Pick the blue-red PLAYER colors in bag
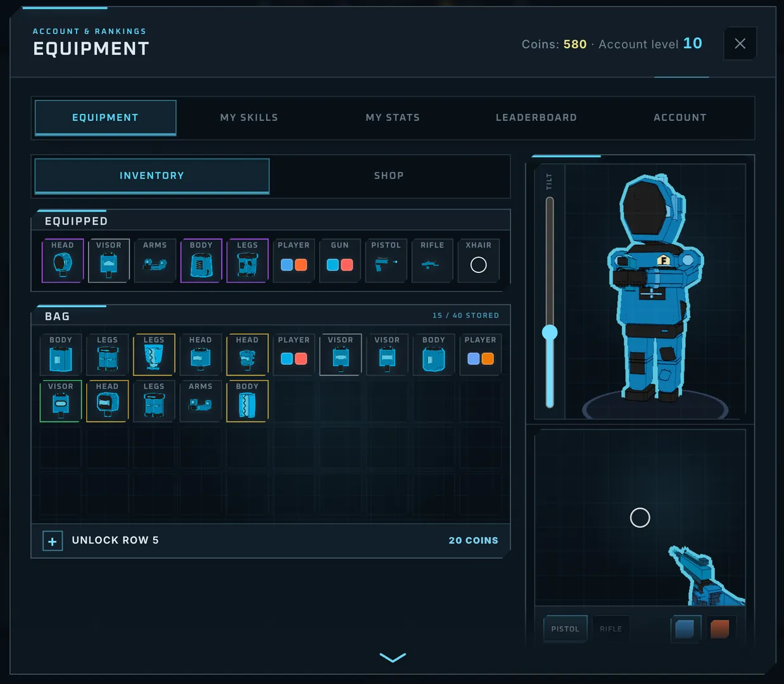The height and width of the screenshot is (684, 784). coord(294,355)
